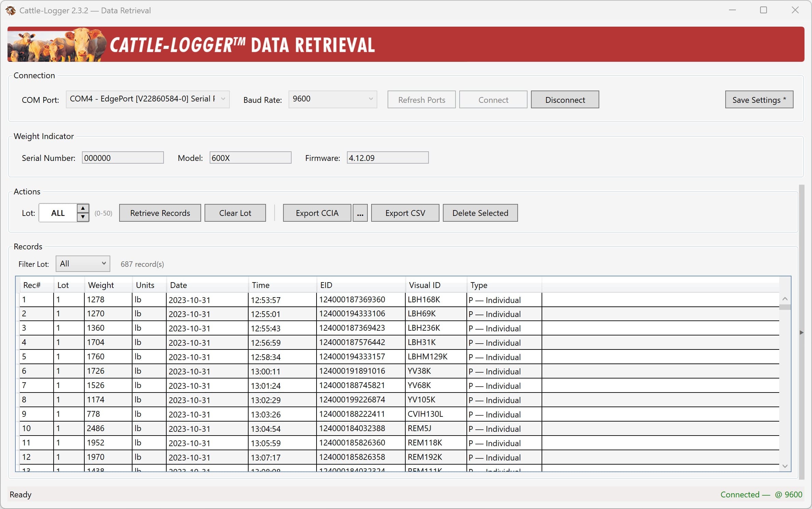This screenshot has height=509, width=812.
Task: Click Retrieve Records button
Action: point(160,213)
